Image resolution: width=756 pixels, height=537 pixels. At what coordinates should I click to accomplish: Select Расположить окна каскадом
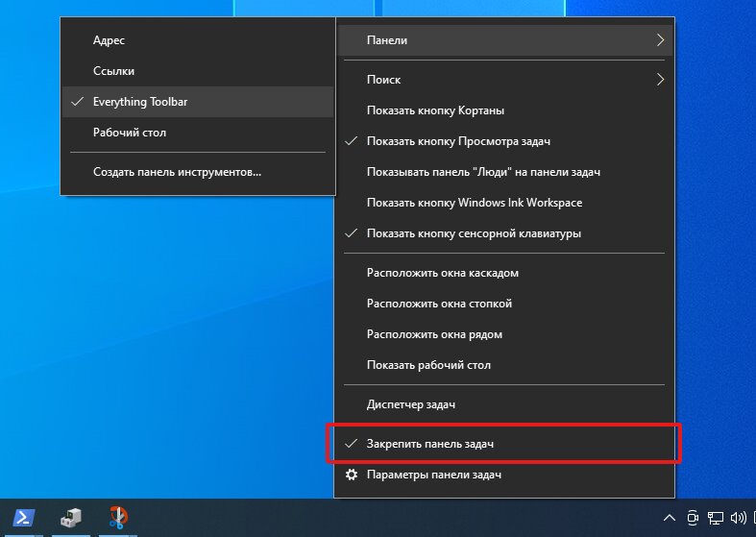tap(504, 273)
